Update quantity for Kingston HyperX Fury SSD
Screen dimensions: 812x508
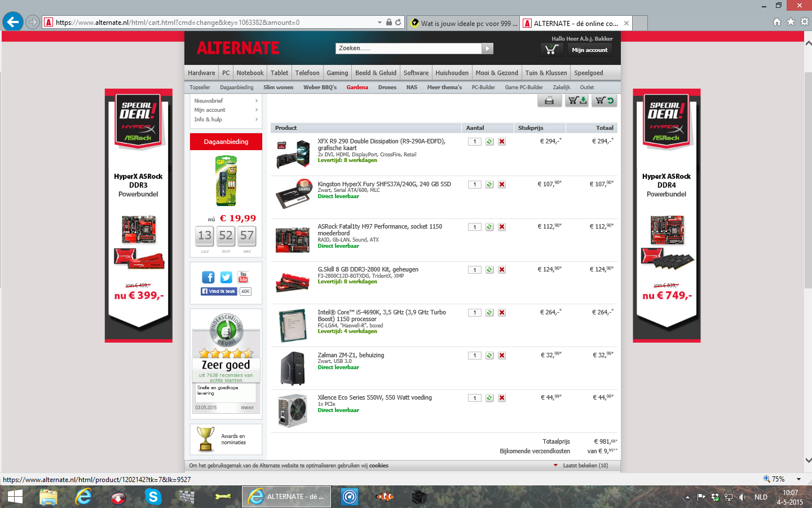point(489,185)
